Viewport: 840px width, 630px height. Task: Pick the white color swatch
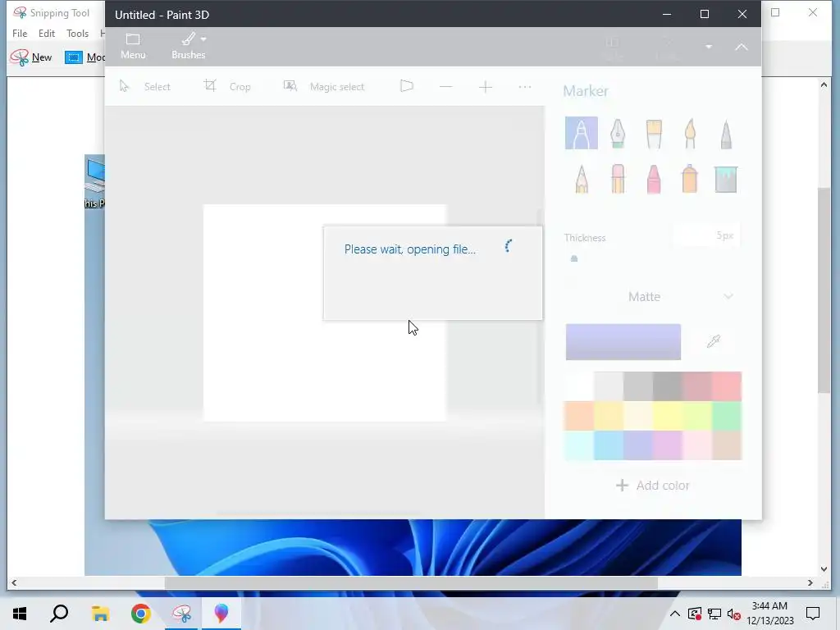coord(578,386)
